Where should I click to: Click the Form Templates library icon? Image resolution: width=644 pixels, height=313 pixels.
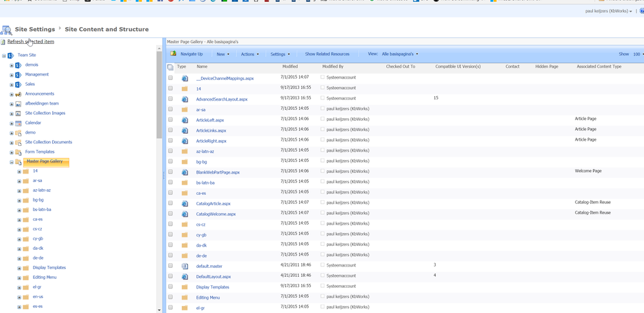pyautogui.click(x=18, y=152)
